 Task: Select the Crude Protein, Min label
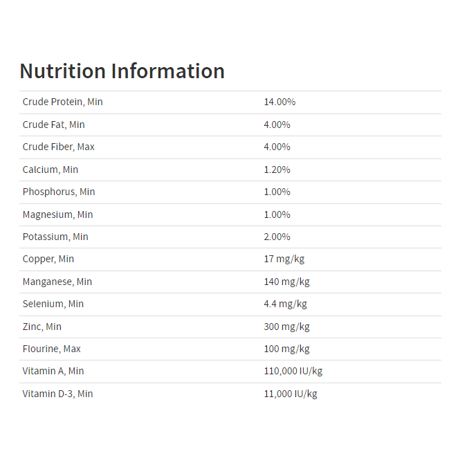coord(62,102)
